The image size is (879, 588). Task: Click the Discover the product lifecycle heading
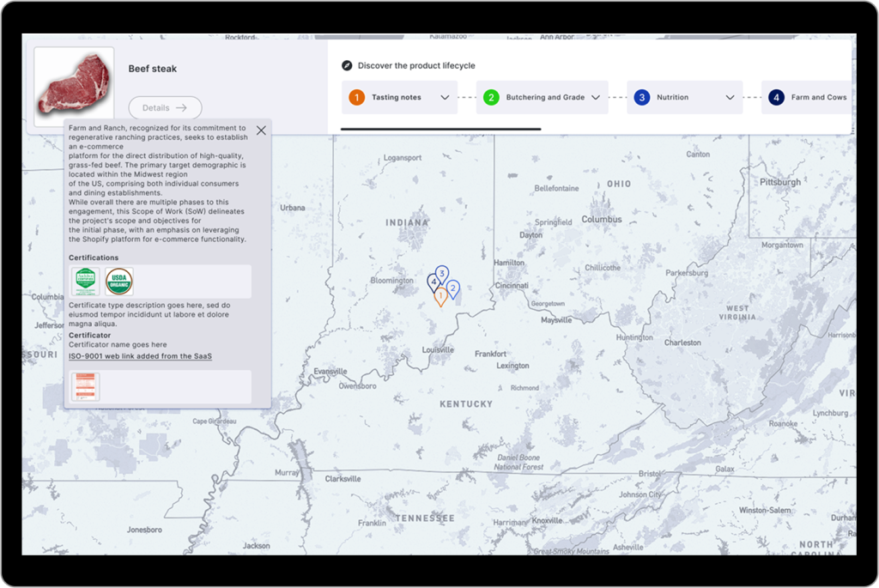[x=416, y=65]
